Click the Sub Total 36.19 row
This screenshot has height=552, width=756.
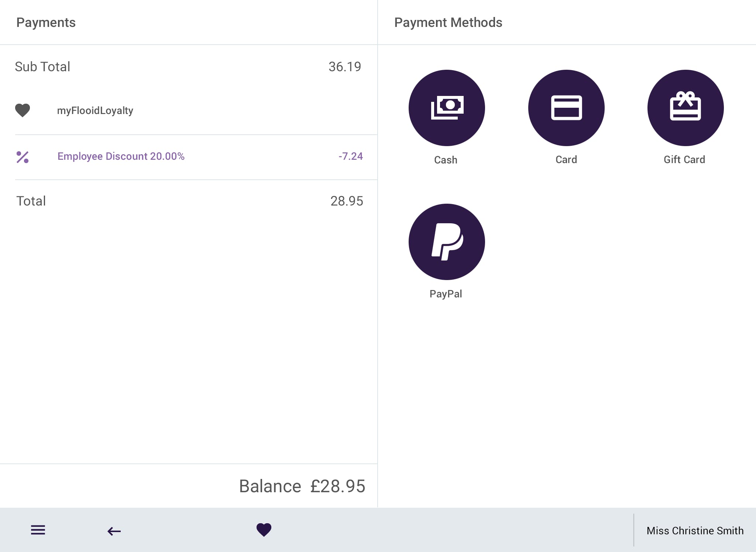pyautogui.click(x=188, y=67)
